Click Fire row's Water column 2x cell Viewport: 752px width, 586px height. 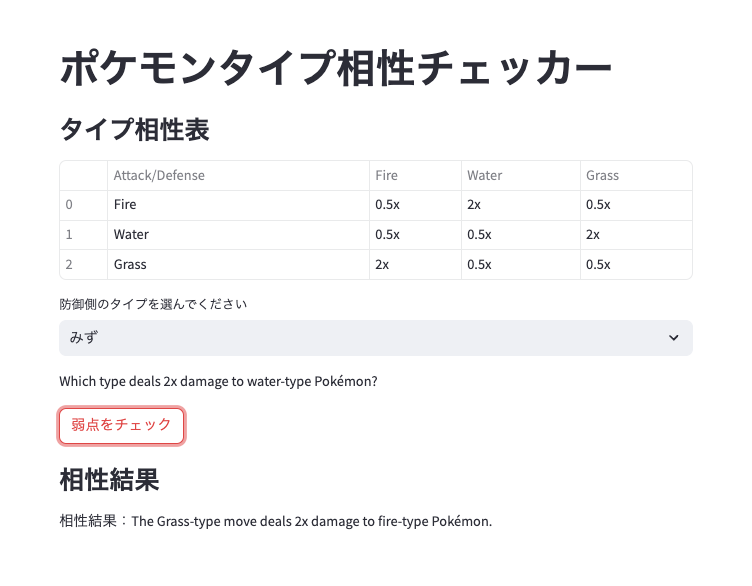click(521, 205)
